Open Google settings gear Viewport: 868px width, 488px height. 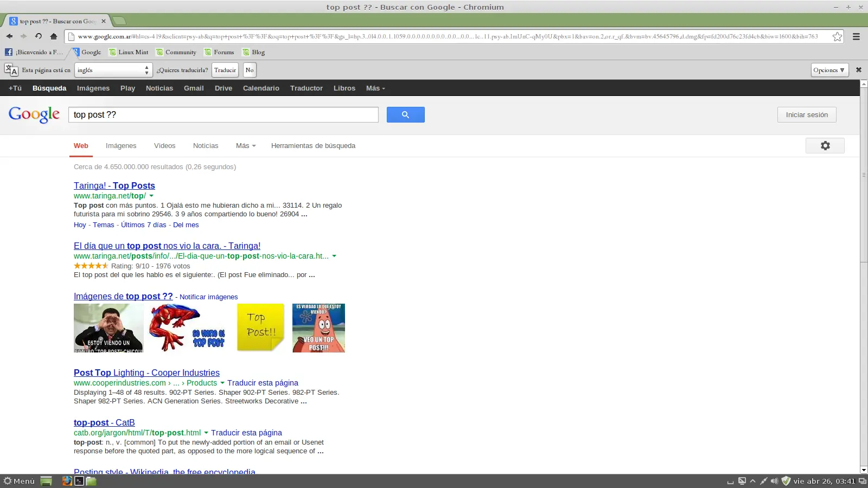click(x=825, y=145)
